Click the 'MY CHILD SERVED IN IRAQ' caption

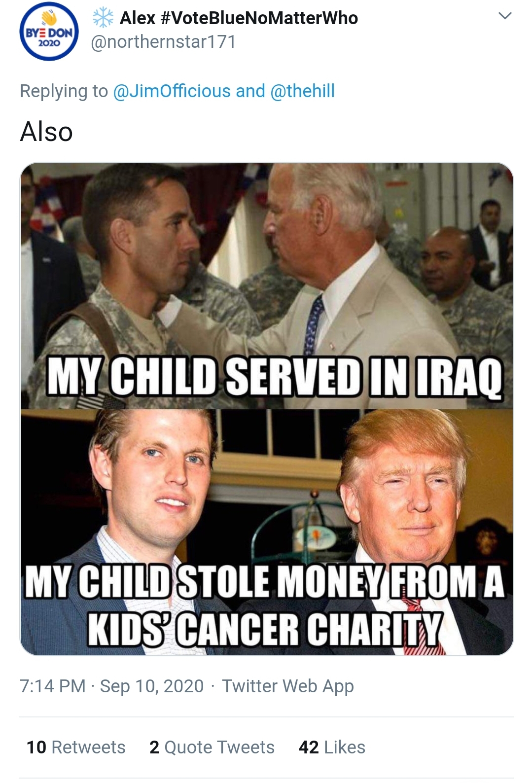pyautogui.click(x=275, y=378)
